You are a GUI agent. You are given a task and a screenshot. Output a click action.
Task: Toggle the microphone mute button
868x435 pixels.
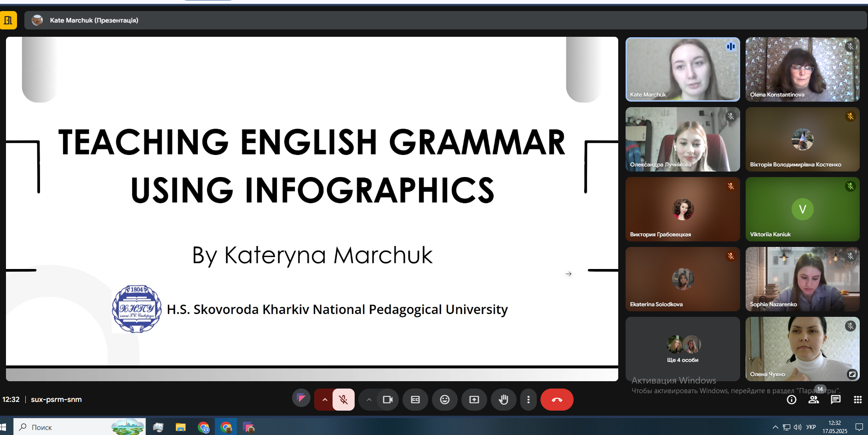pyautogui.click(x=344, y=400)
